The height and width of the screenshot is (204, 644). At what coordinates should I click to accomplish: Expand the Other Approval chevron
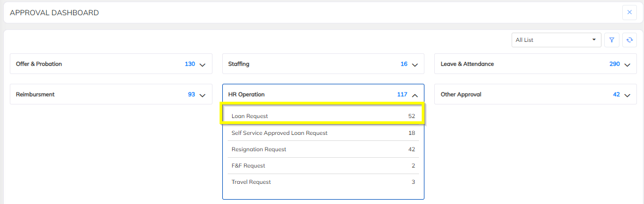click(x=627, y=95)
